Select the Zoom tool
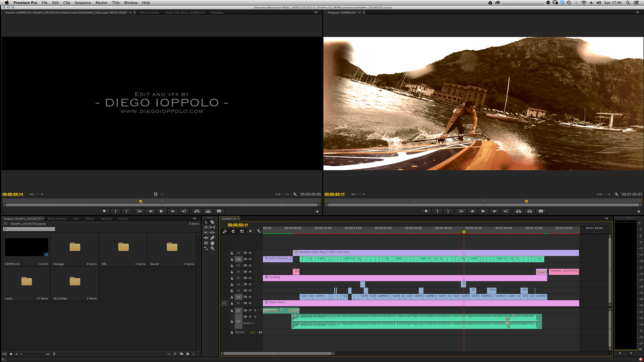The width and height of the screenshot is (644, 362). tap(212, 248)
